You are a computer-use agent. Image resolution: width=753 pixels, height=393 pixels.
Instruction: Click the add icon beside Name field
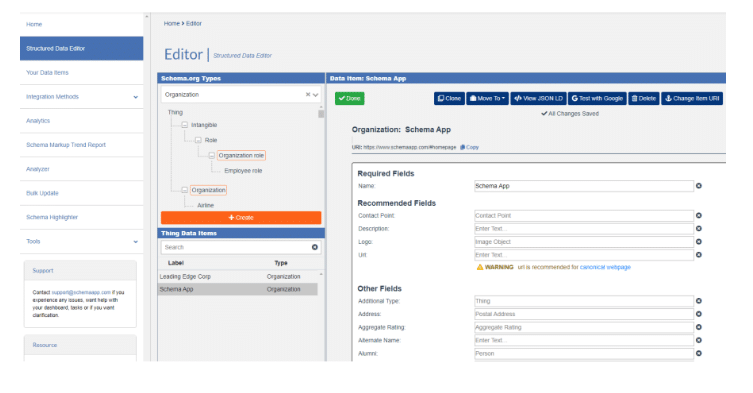point(699,186)
